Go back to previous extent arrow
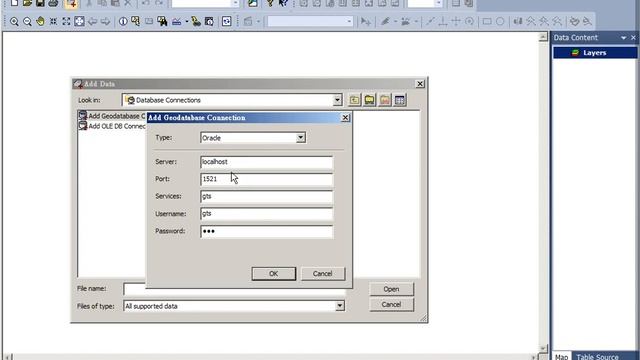This screenshot has height=360, width=640. [x=92, y=21]
